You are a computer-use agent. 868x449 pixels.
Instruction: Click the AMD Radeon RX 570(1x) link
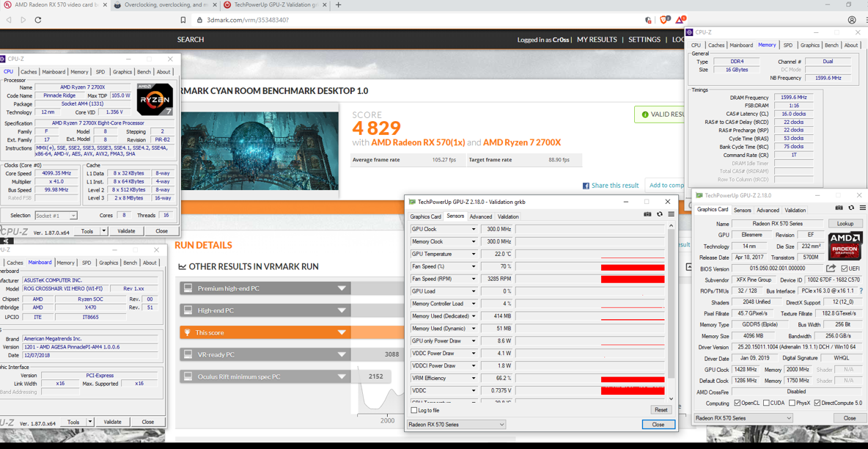coord(418,142)
